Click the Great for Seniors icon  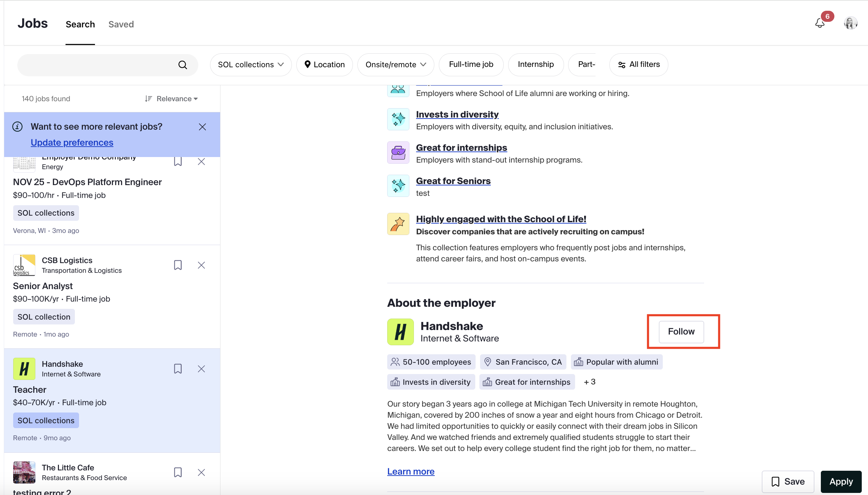(398, 186)
